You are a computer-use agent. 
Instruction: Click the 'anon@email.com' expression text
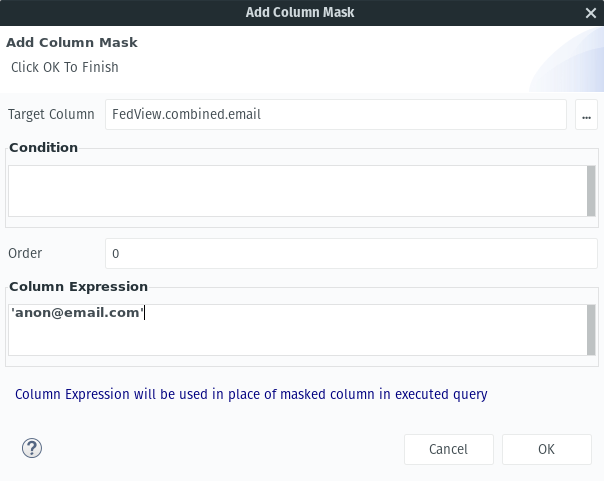[77, 312]
